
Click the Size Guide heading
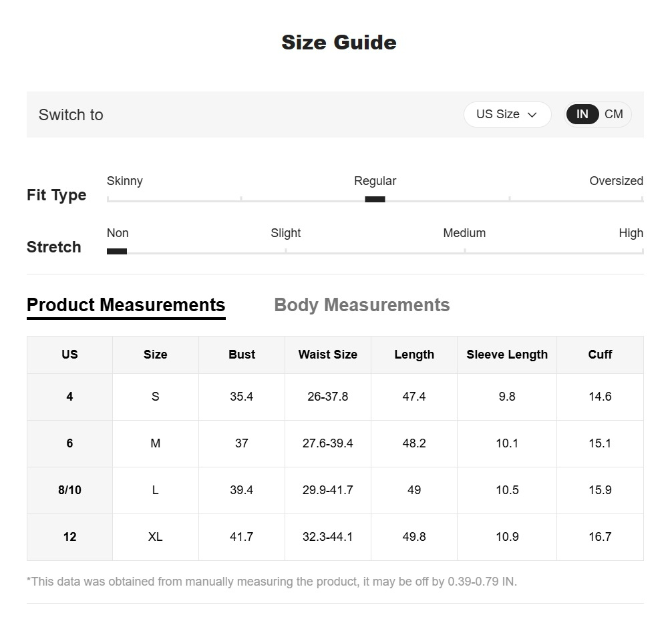pos(339,43)
